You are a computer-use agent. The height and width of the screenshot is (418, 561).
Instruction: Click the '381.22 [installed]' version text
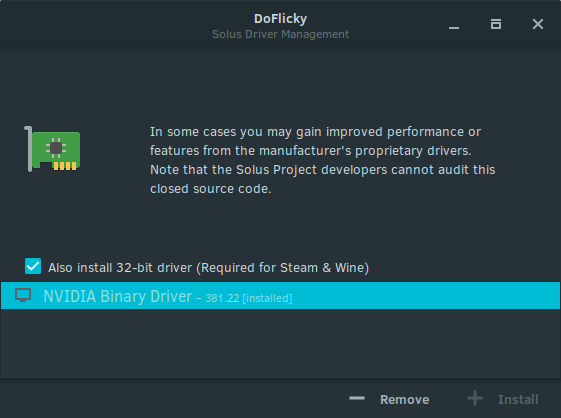coord(249,298)
